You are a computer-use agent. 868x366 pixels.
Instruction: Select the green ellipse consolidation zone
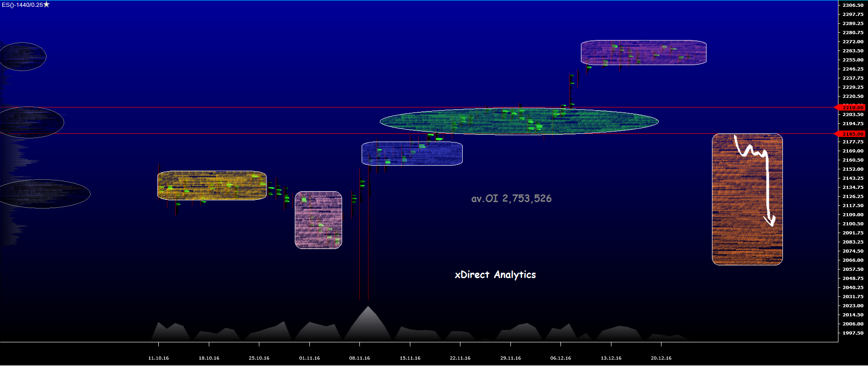tap(519, 121)
